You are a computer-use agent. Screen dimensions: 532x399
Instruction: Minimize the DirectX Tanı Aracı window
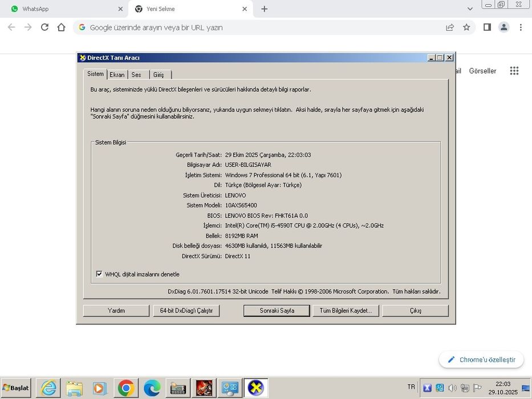pos(431,58)
